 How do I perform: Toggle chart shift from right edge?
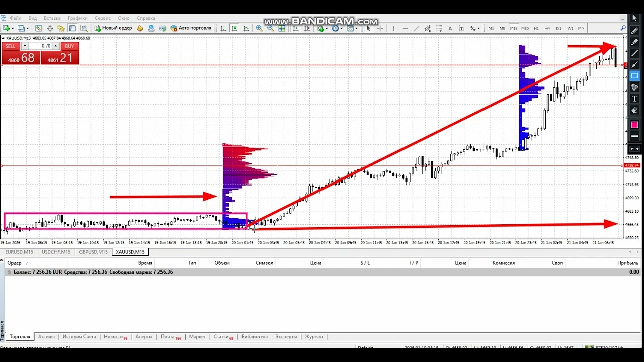pyautogui.click(x=308, y=28)
